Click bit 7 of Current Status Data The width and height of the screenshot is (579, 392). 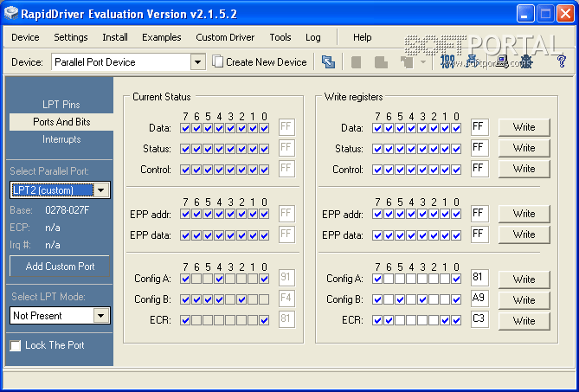[x=185, y=128]
